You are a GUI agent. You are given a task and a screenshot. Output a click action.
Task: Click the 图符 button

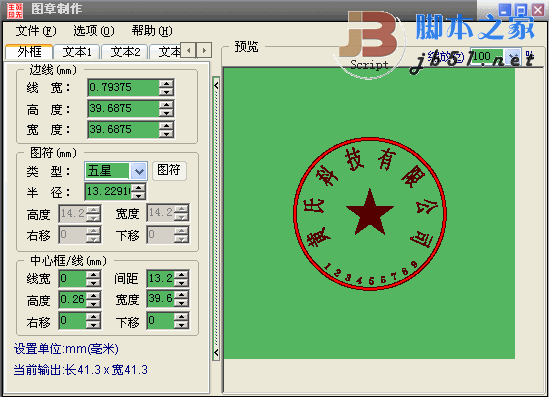pyautogui.click(x=169, y=170)
